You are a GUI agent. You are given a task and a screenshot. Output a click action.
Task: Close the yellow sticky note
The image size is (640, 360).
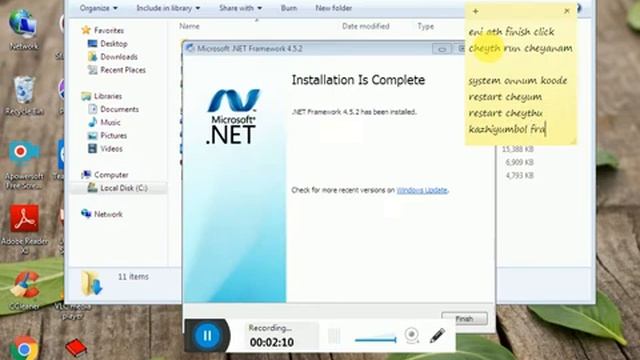pyautogui.click(x=567, y=11)
